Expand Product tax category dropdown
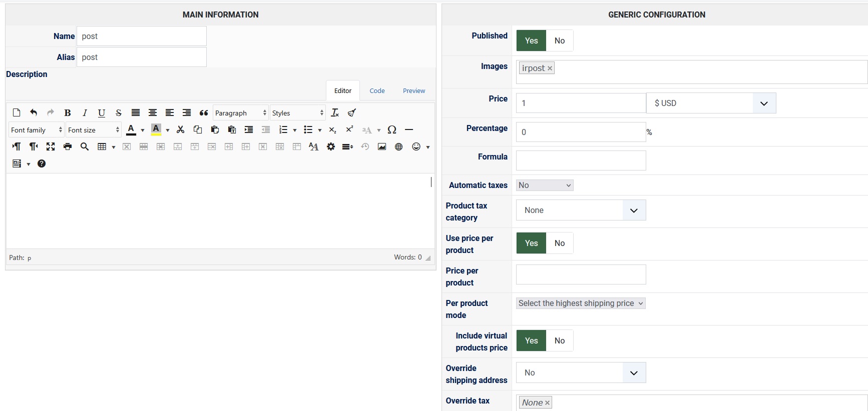This screenshot has height=411, width=868. point(581,210)
